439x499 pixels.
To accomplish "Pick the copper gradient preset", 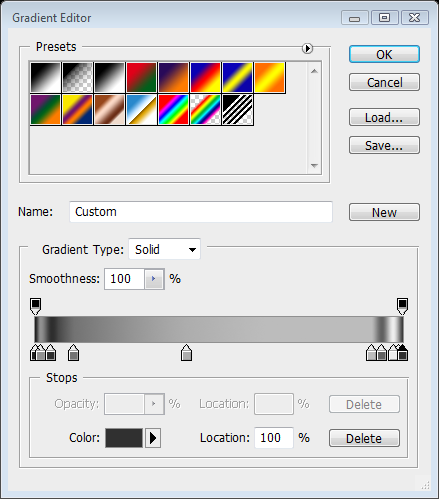I will pyautogui.click(x=109, y=109).
